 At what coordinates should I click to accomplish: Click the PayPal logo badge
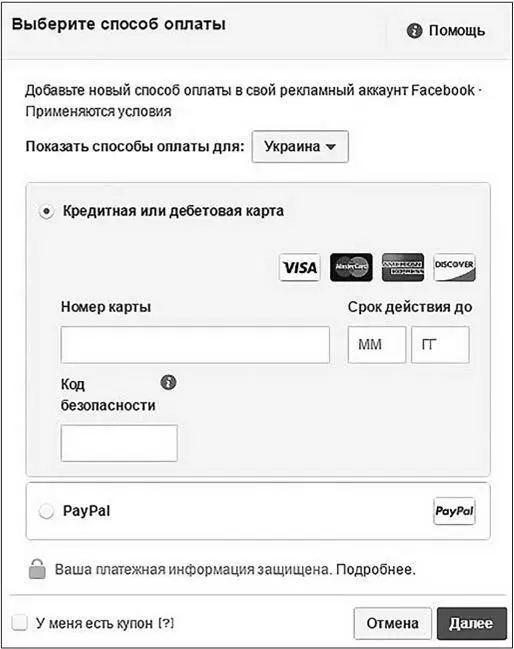(x=454, y=511)
